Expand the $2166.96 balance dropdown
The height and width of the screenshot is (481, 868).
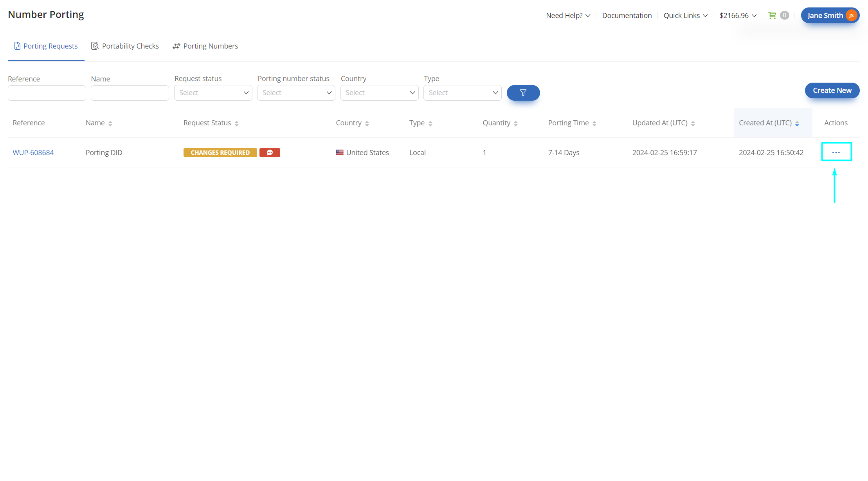click(738, 15)
